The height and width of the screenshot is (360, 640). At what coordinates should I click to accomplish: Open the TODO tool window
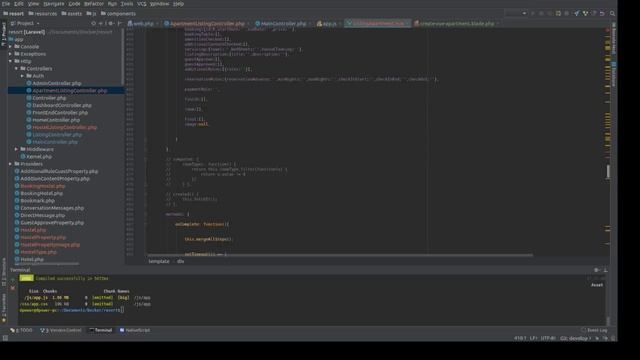[21, 330]
